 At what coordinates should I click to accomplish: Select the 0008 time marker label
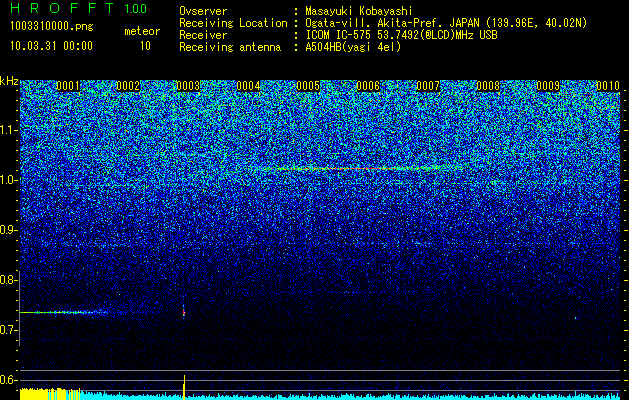coord(488,86)
